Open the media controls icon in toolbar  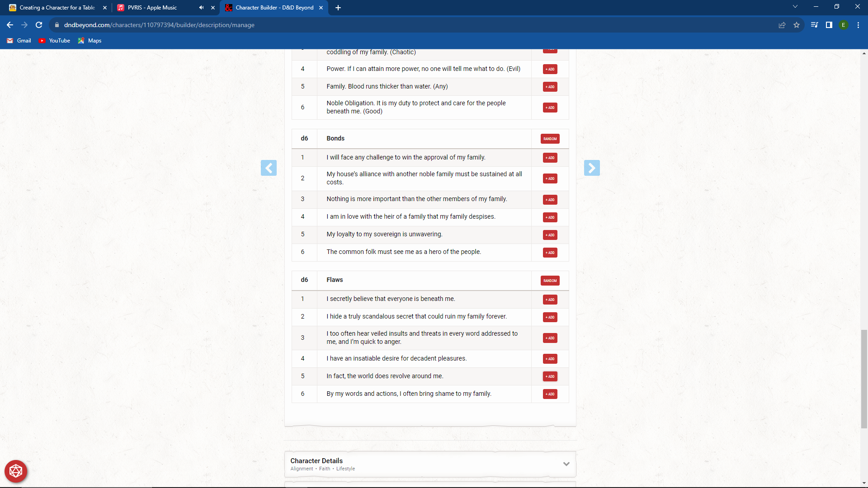814,25
